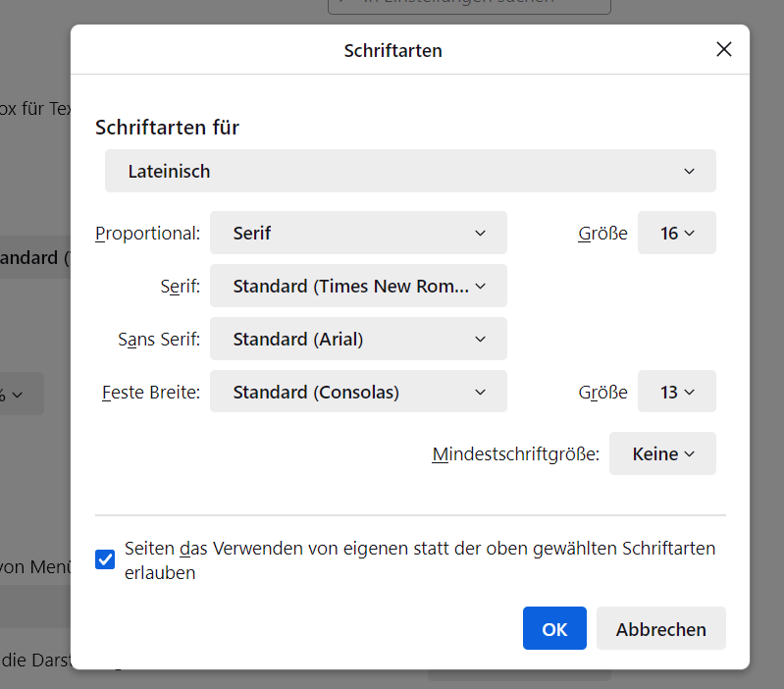This screenshot has width=784, height=689.
Task: Click the "Seiten das Verwenden von eigenen" label text
Action: 420,550
